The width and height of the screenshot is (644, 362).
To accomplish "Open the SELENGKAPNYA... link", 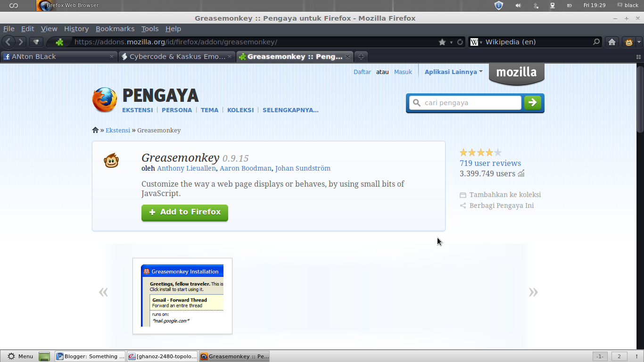I will coord(290,110).
